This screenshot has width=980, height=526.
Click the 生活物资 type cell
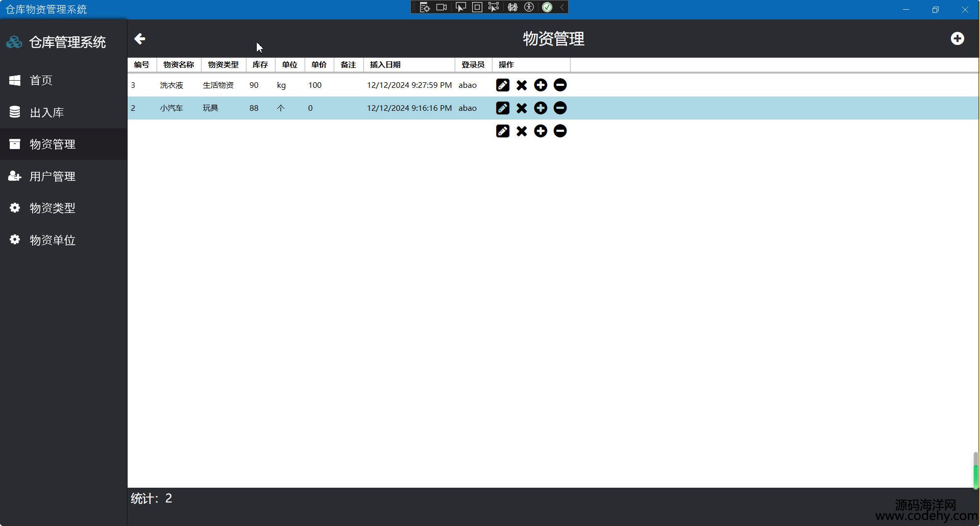click(x=218, y=85)
